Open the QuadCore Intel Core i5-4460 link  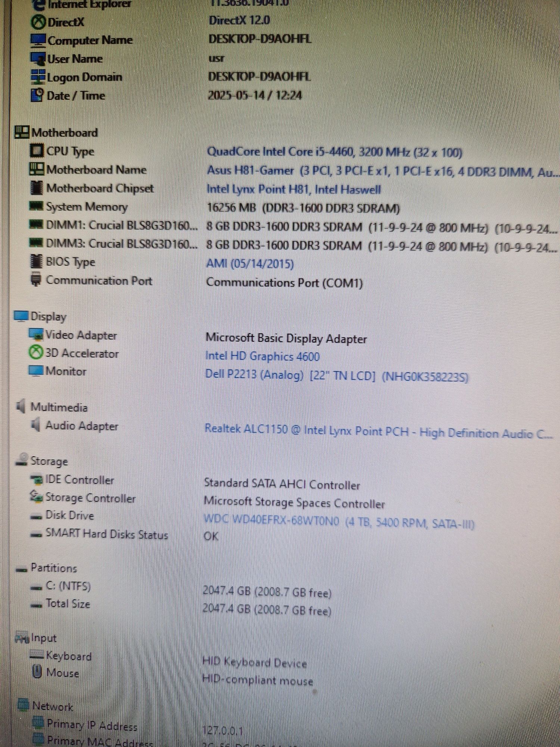tap(335, 152)
